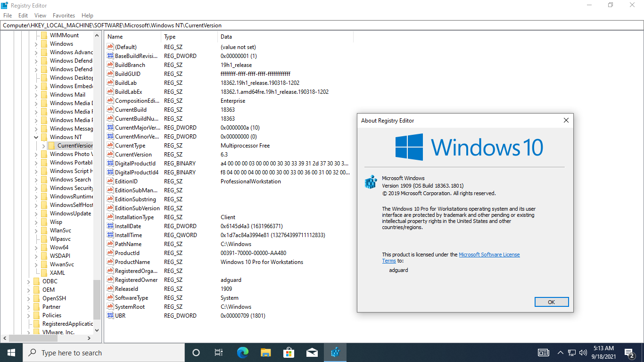Select the ReleaseId value name

[x=126, y=289]
